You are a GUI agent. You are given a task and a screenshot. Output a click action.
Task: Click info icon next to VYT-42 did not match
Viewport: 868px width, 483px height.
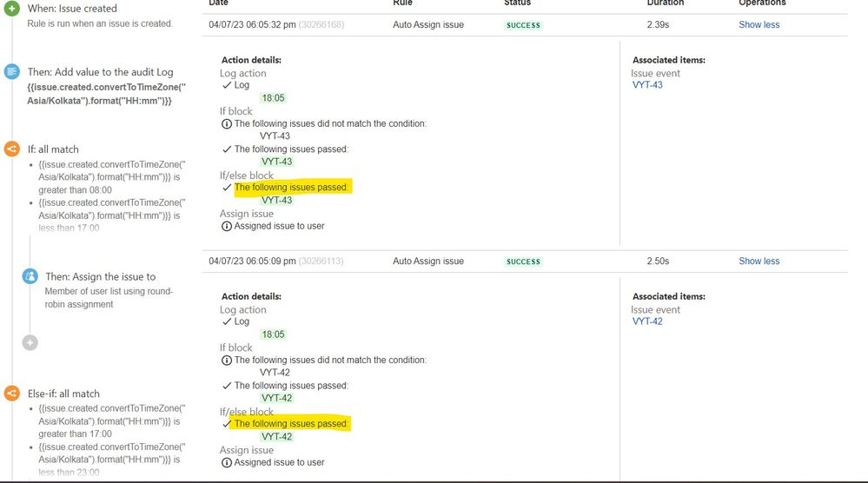pyautogui.click(x=227, y=361)
